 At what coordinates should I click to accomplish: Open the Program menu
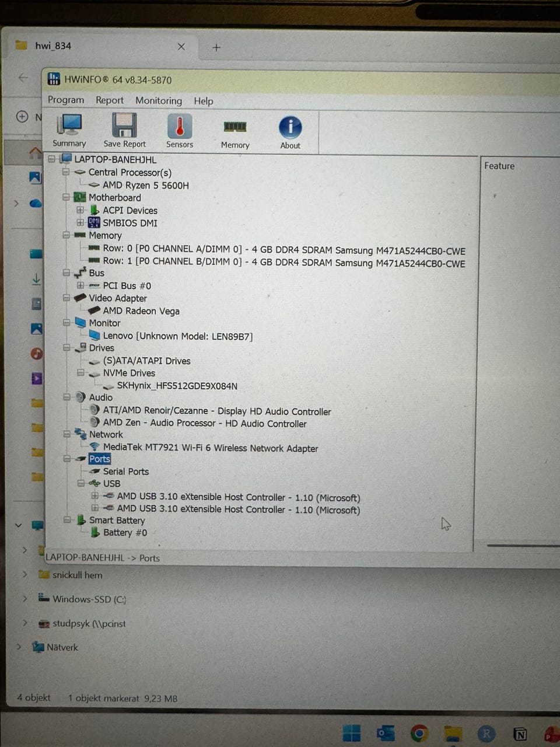(66, 100)
